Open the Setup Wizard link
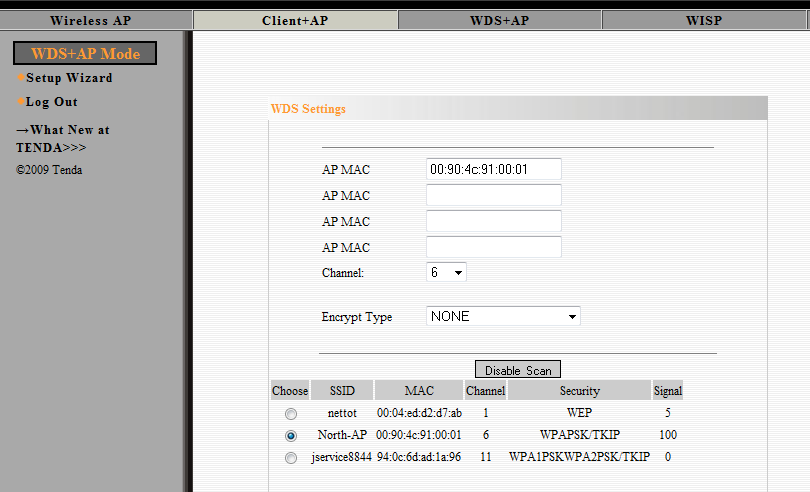Image resolution: width=810 pixels, height=492 pixels. pyautogui.click(x=69, y=78)
